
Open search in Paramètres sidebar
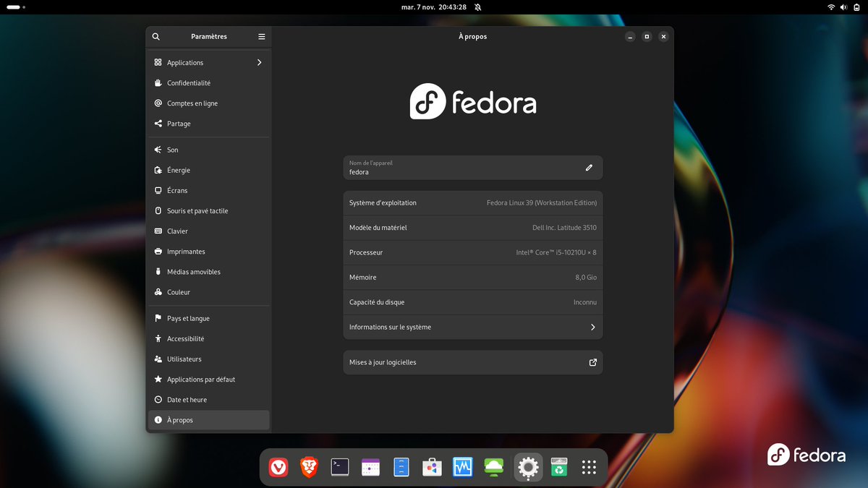click(x=156, y=36)
